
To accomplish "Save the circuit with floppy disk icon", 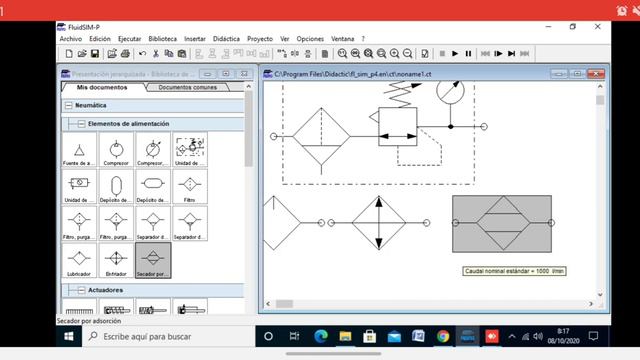I will (x=95, y=53).
